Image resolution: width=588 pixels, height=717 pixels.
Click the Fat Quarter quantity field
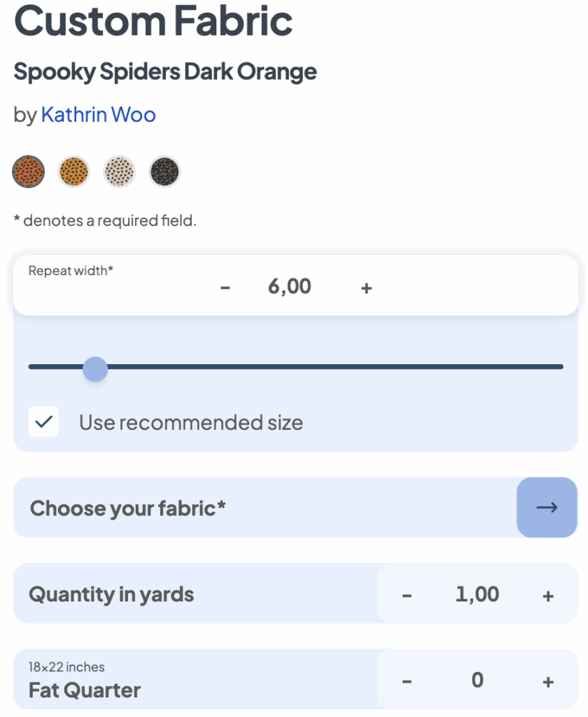pos(477,680)
